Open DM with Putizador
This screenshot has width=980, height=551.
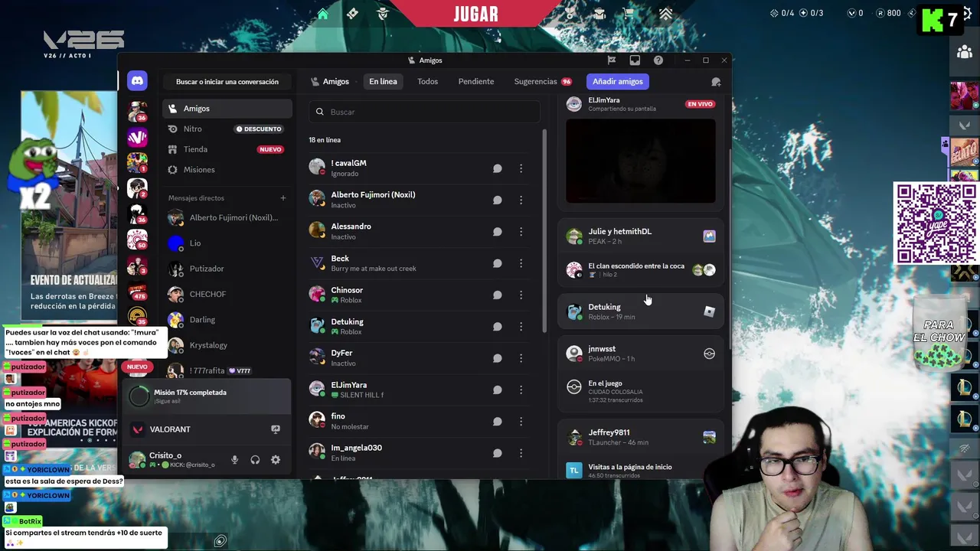point(227,269)
